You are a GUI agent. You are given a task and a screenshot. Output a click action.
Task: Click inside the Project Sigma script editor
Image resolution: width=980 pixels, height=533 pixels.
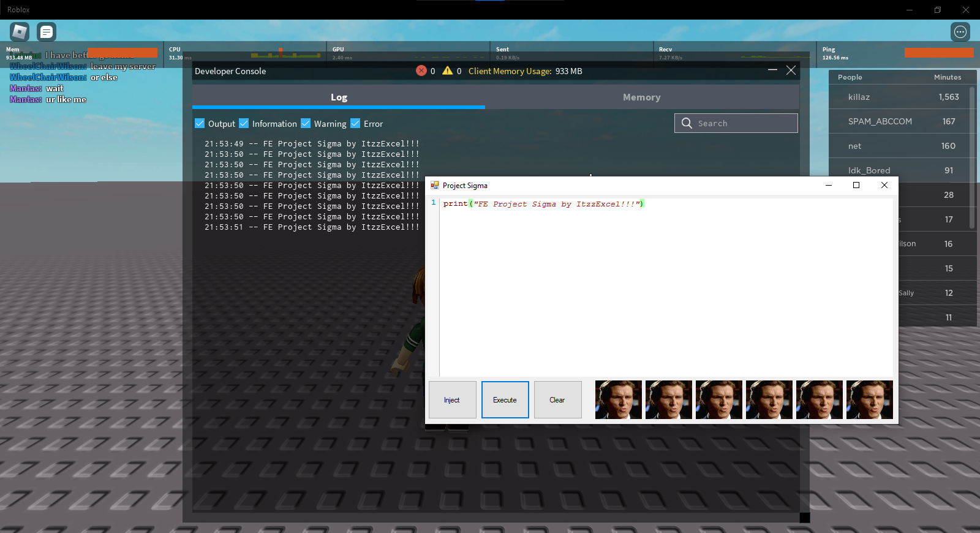point(666,288)
